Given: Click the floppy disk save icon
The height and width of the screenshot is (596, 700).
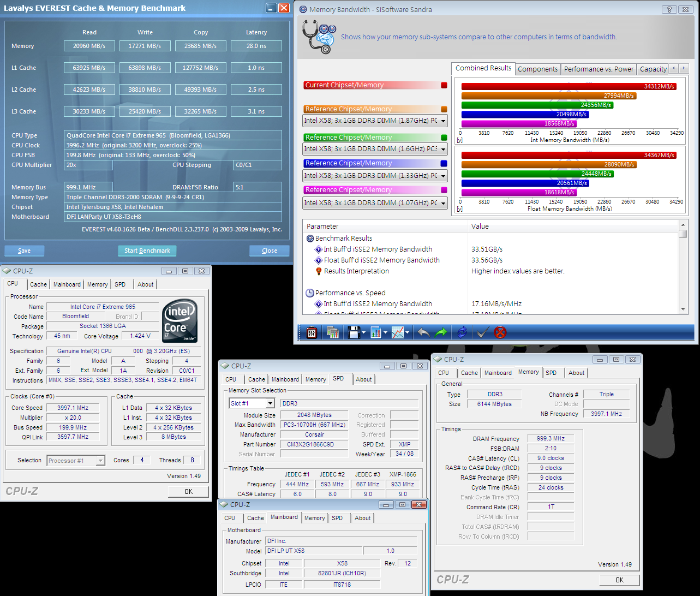Looking at the screenshot, I should [354, 332].
